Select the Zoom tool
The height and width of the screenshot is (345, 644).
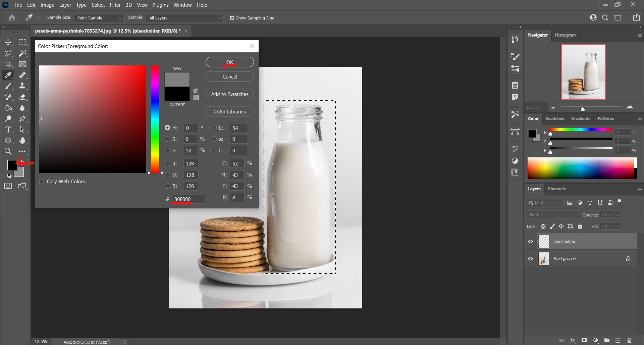(8, 151)
